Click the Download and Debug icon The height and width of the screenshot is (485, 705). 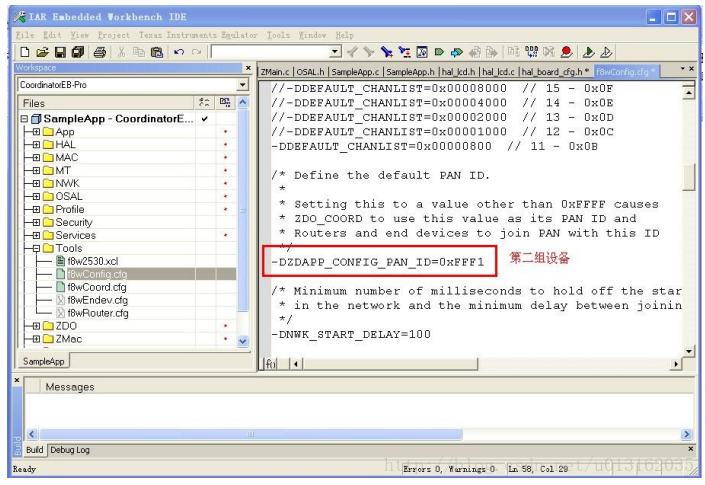[x=588, y=52]
